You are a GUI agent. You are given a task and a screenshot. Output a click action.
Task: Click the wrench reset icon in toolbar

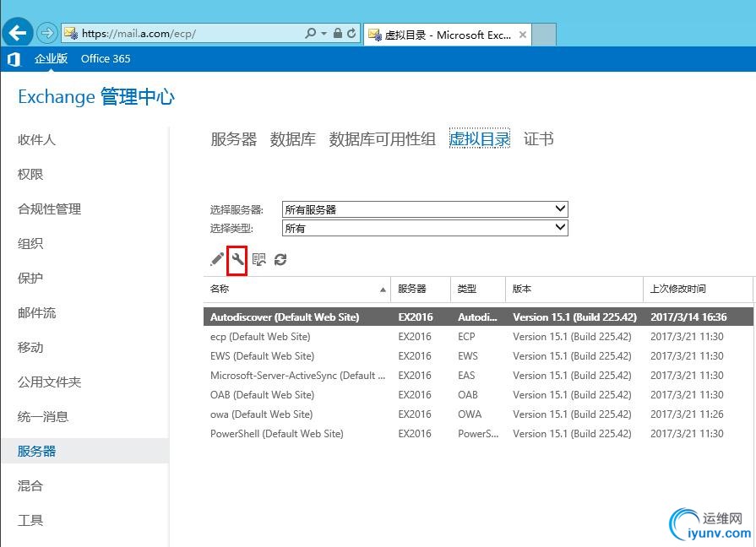tap(237, 260)
